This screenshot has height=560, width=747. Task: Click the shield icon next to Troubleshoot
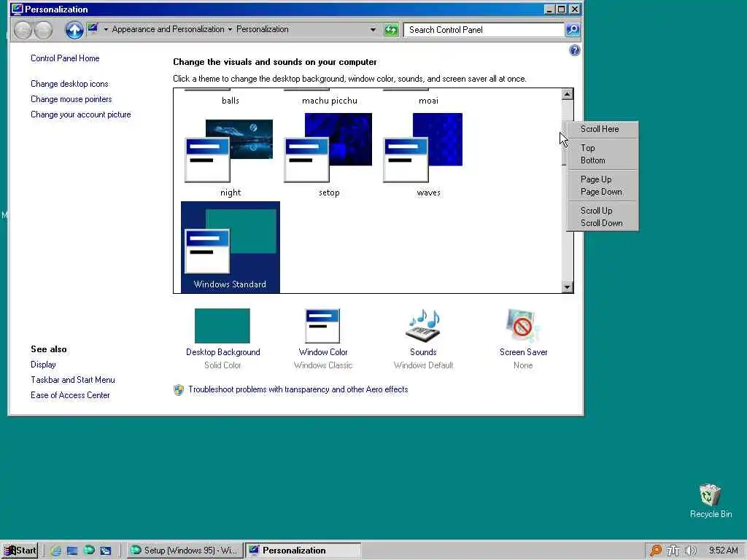tap(179, 390)
